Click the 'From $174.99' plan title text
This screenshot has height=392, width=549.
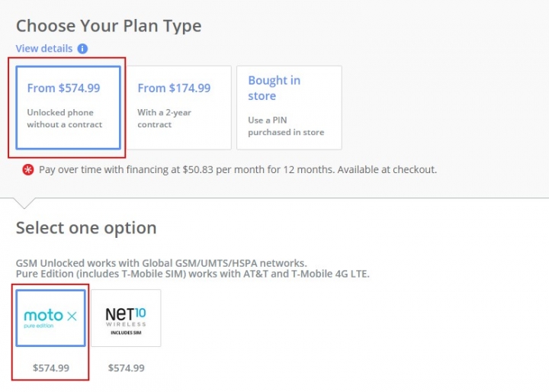tap(174, 88)
